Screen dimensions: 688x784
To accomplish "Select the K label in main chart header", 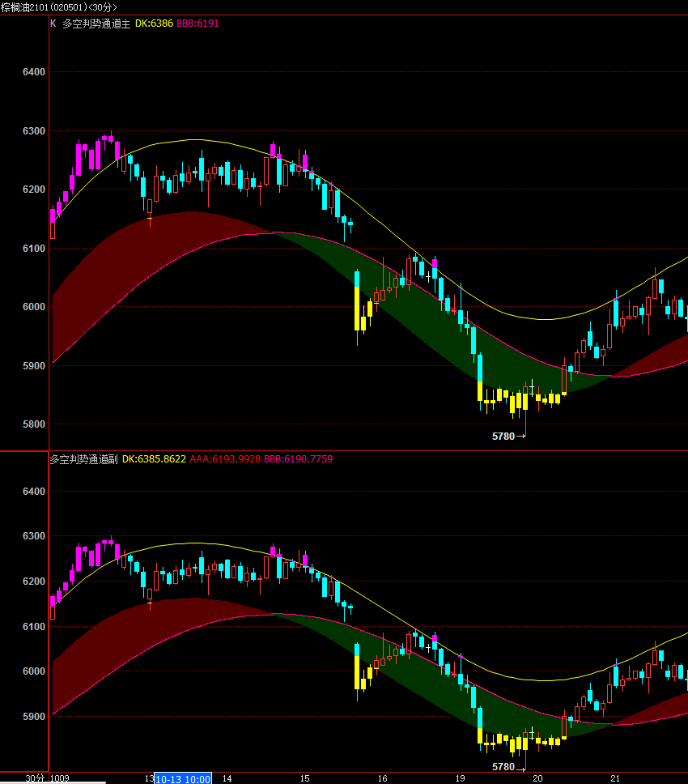I will 53,23.
